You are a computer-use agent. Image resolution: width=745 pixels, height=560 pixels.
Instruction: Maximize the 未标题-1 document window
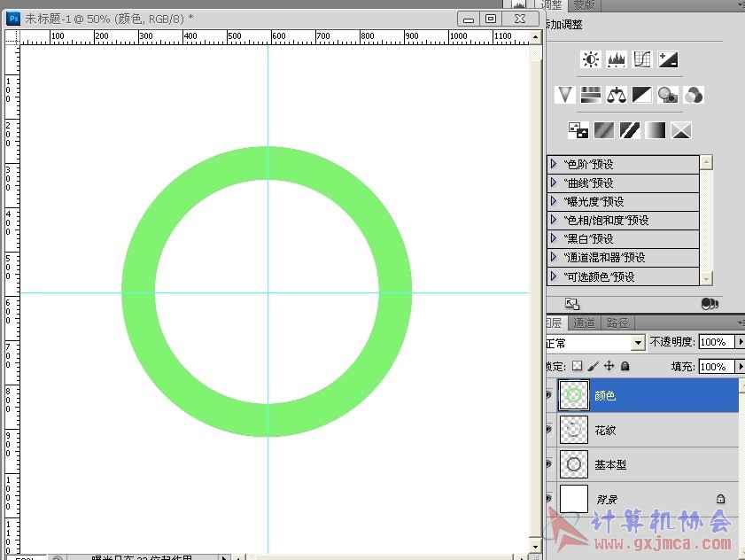click(491, 19)
